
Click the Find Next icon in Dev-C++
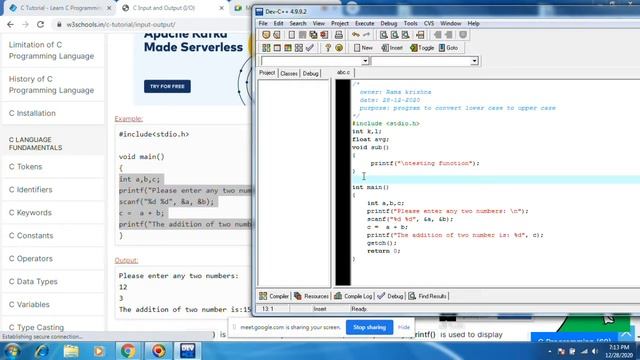(405, 35)
